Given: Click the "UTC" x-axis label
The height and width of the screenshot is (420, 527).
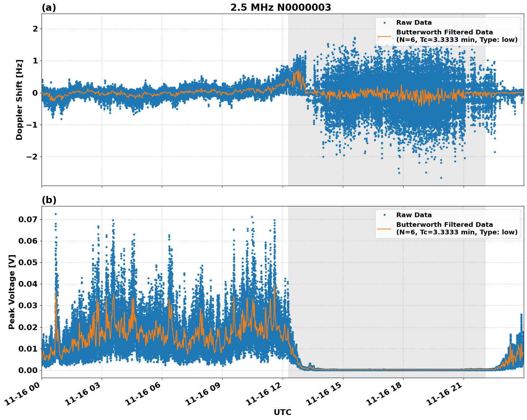Looking at the screenshot, I should tap(282, 412).
